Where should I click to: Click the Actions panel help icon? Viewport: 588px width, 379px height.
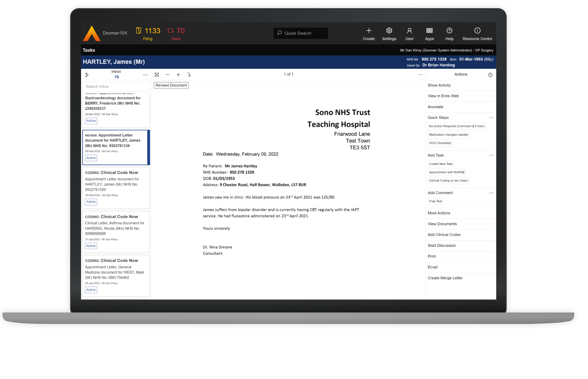coord(490,75)
